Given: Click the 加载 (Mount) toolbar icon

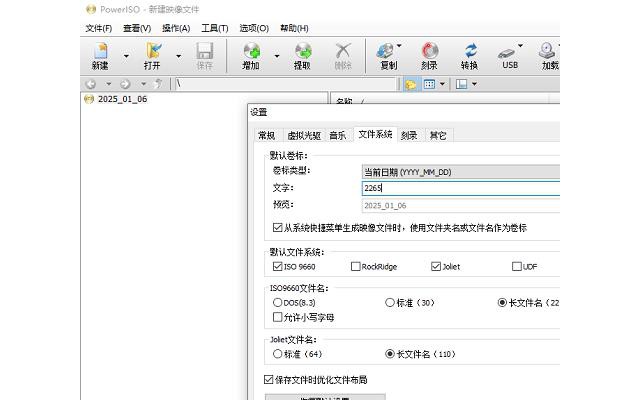Looking at the screenshot, I should [549, 56].
